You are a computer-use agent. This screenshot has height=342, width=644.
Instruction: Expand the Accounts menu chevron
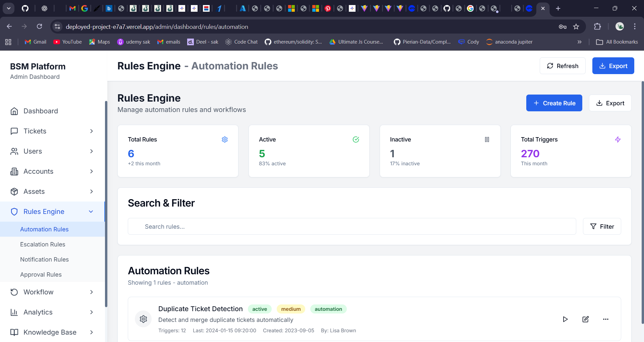click(92, 171)
